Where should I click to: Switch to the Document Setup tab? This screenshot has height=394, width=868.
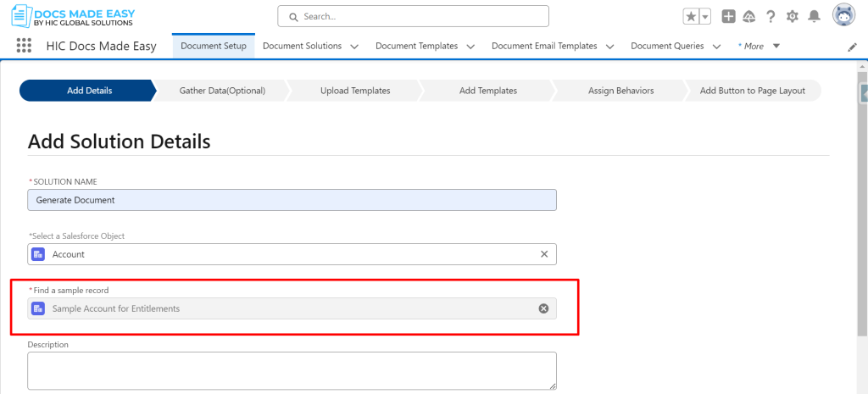click(x=214, y=46)
